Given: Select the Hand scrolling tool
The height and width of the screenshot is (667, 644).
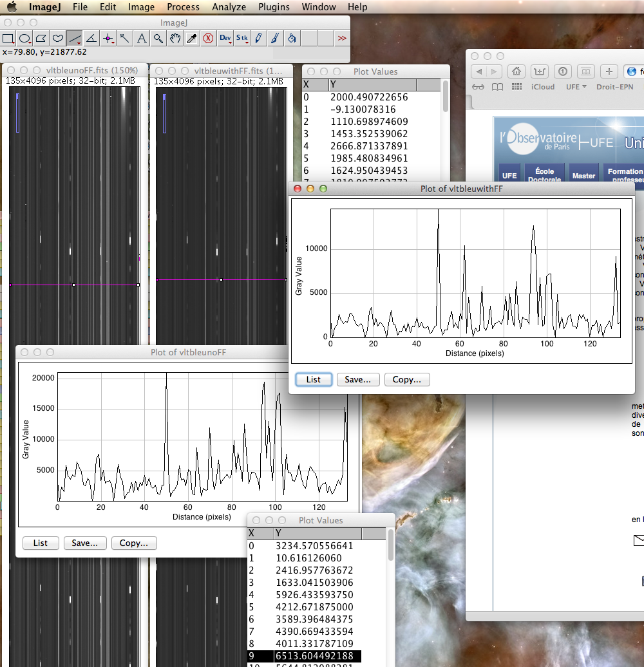Looking at the screenshot, I should [x=175, y=38].
